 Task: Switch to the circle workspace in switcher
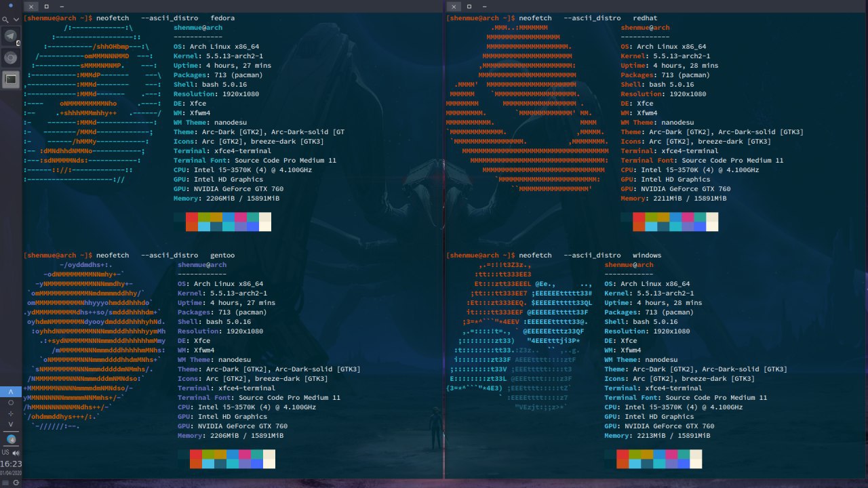pyautogui.click(x=11, y=403)
